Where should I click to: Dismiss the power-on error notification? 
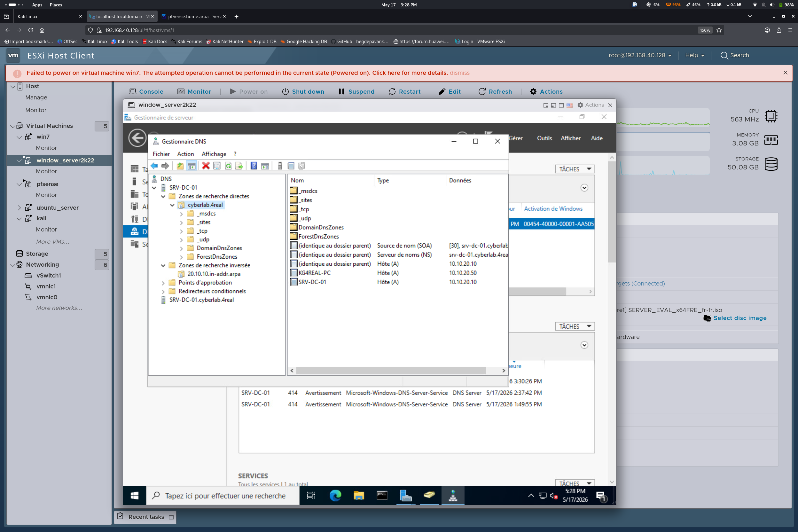459,73
